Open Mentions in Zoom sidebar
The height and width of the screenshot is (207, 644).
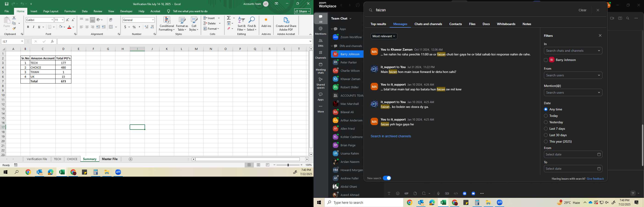pyautogui.click(x=321, y=31)
